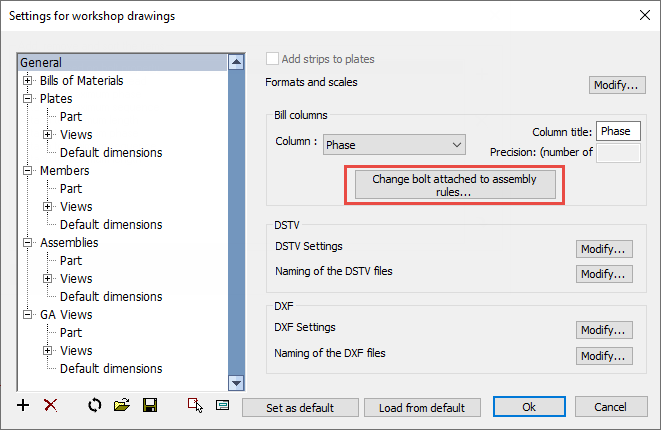
Task: Click Change bolt attached to assembly rules
Action: (x=455, y=185)
